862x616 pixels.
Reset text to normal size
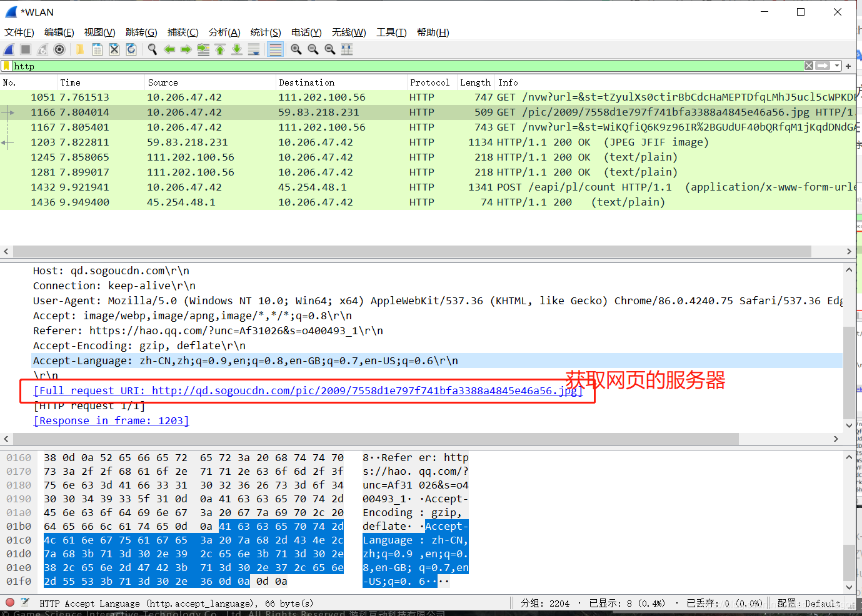click(x=330, y=49)
